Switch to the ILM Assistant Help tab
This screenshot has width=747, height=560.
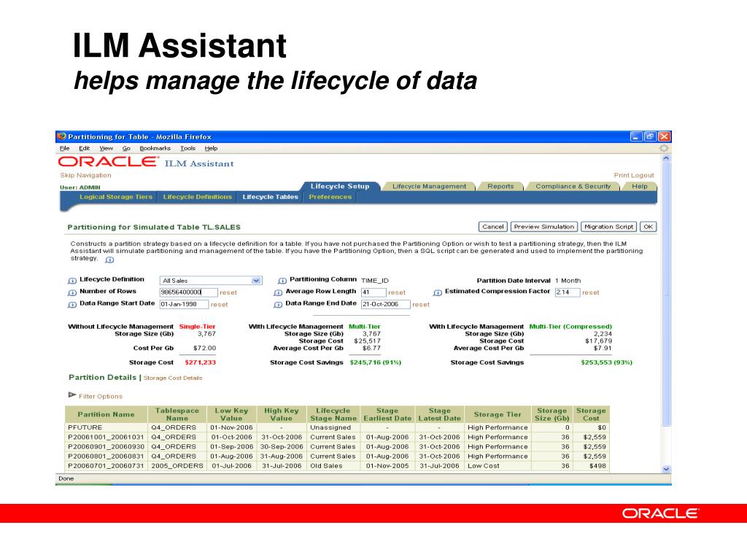tap(639, 186)
